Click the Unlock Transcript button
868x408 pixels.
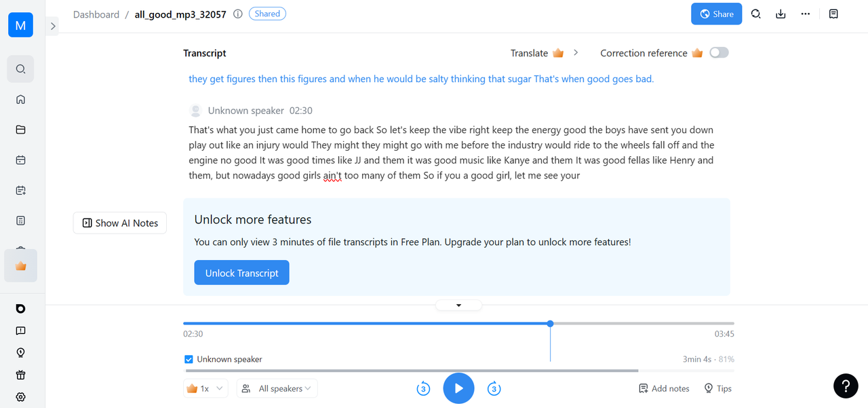pyautogui.click(x=242, y=273)
